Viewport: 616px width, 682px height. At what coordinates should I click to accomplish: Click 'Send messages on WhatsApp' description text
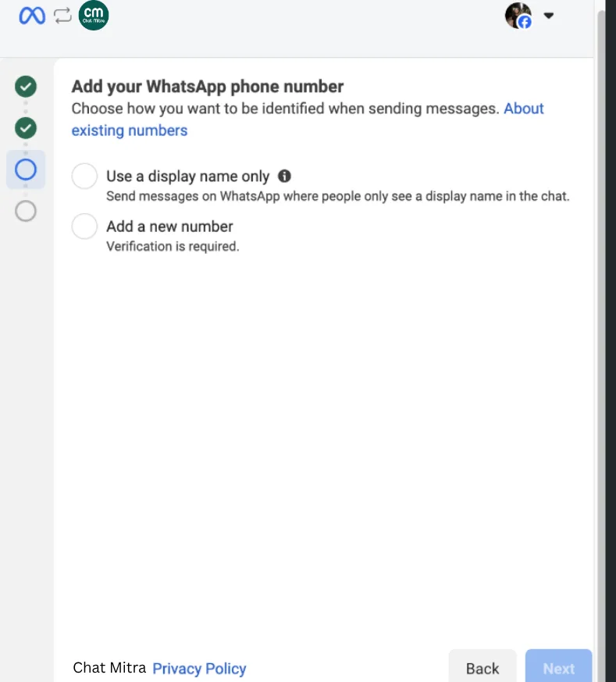[338, 196]
